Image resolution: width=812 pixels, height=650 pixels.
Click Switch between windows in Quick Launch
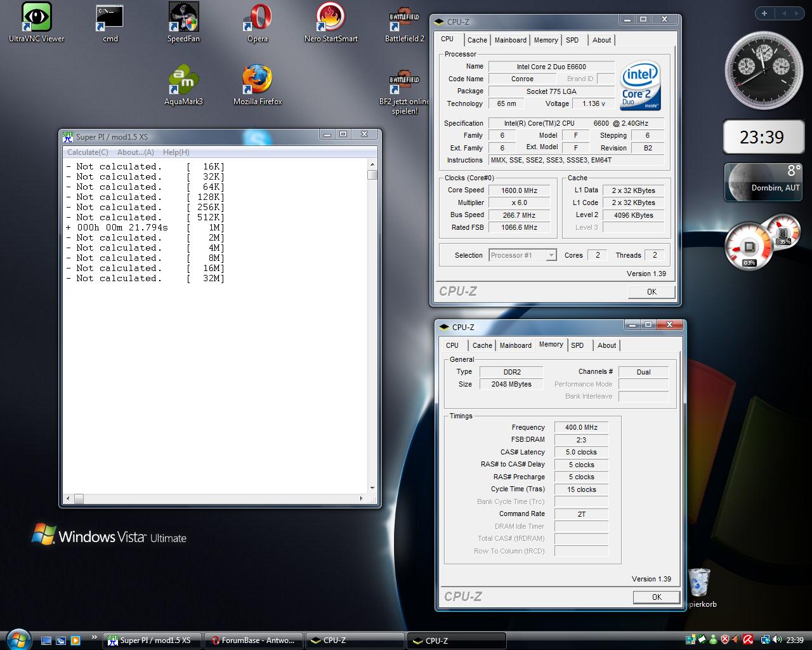(60, 640)
